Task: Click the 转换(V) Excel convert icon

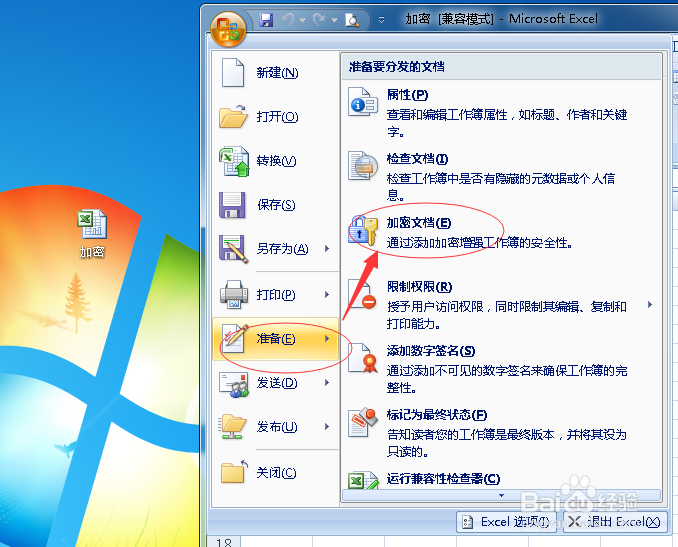Action: coord(234,161)
